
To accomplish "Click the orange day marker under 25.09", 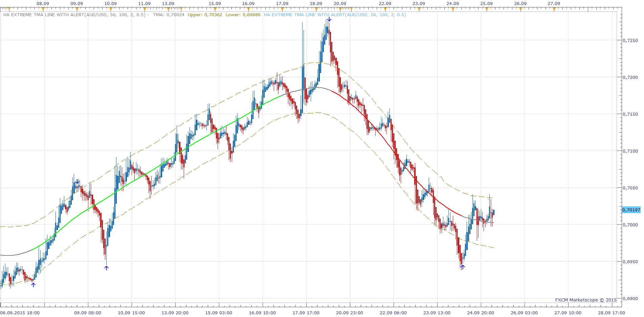I will (487, 9).
